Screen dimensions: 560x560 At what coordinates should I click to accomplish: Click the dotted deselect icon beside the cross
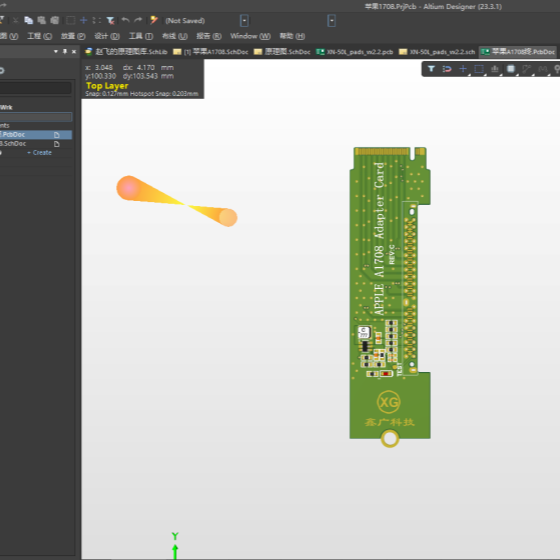pyautogui.click(x=96, y=20)
